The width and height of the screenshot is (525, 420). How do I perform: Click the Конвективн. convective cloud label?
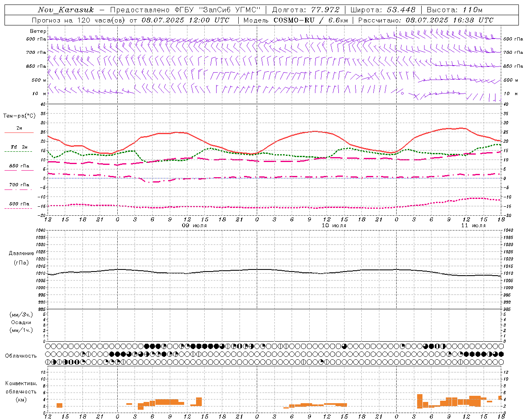tap(21, 383)
